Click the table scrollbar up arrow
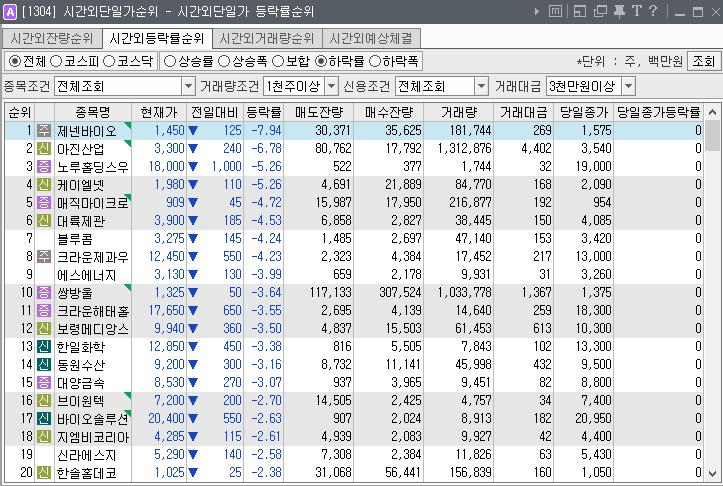Image resolution: width=723 pixels, height=486 pixels. tap(712, 112)
